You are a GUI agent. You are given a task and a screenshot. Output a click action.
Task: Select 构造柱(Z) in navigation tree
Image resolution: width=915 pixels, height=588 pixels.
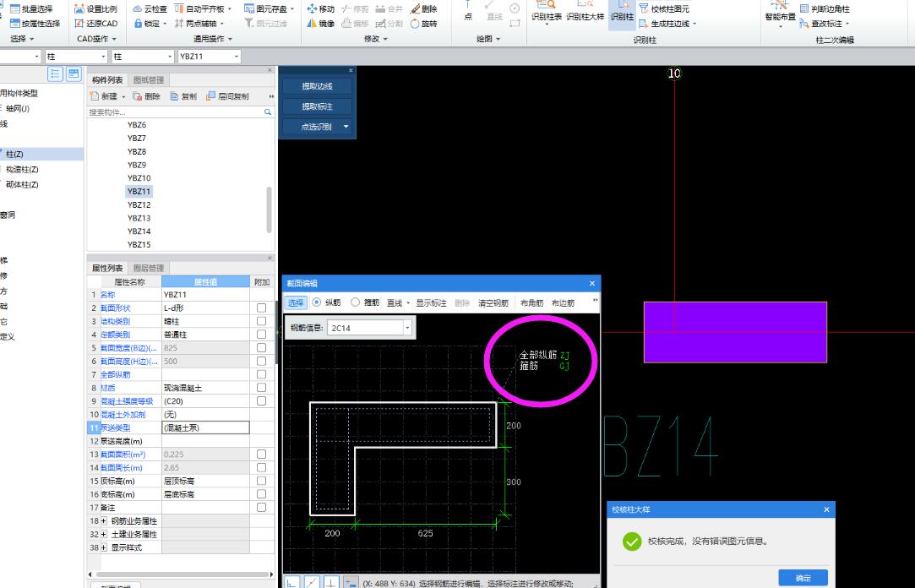[x=22, y=169]
